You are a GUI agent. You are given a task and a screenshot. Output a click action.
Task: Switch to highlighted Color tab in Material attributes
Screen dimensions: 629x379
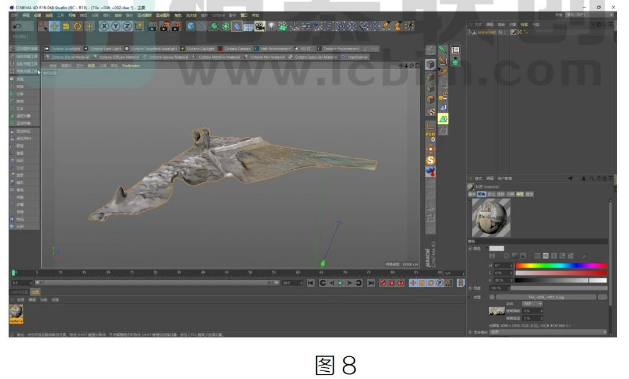(481, 194)
